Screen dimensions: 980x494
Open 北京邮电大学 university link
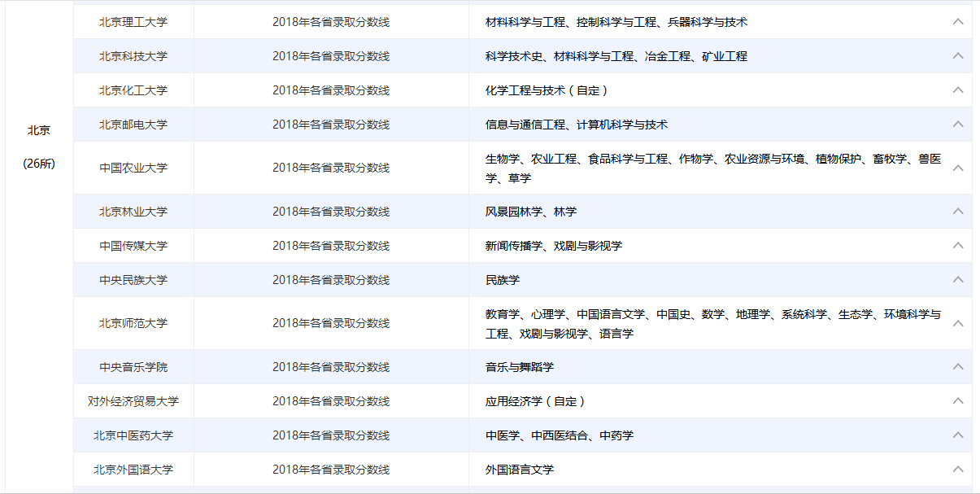(x=133, y=125)
